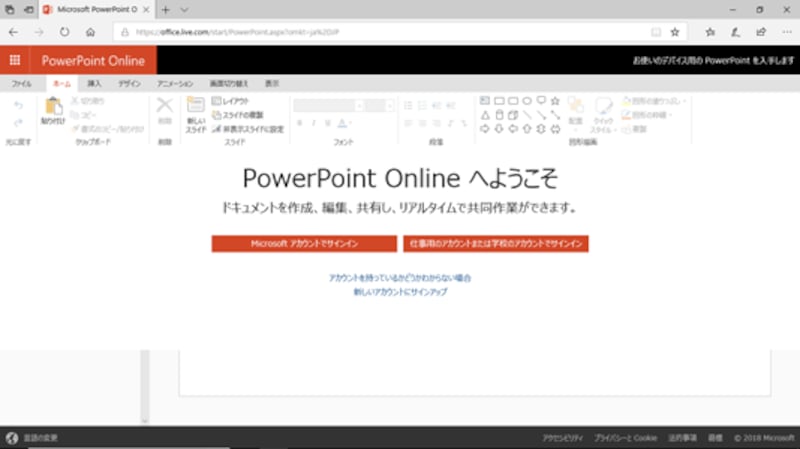
Task: Switch to the デザイン design tab
Action: coord(129,83)
